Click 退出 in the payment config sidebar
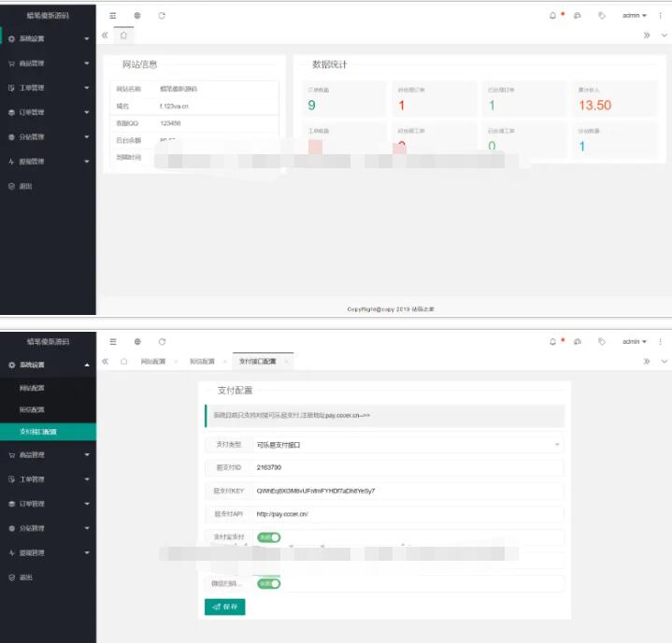 (25, 578)
